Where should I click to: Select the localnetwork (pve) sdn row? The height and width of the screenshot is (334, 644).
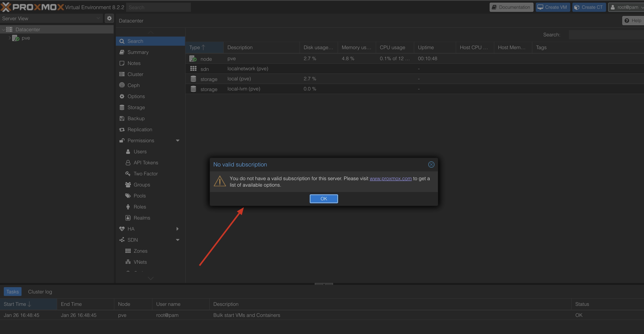[414, 69]
